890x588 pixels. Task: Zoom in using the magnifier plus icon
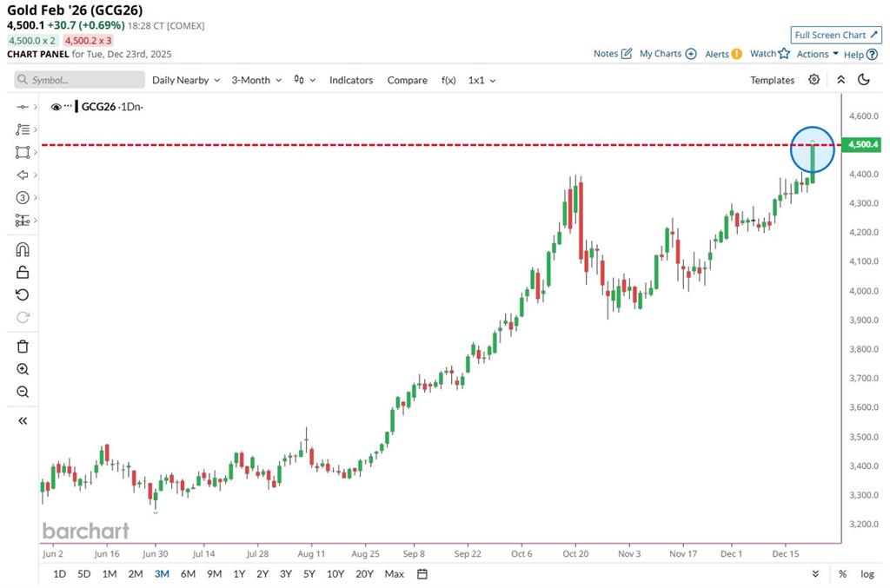pos(23,369)
